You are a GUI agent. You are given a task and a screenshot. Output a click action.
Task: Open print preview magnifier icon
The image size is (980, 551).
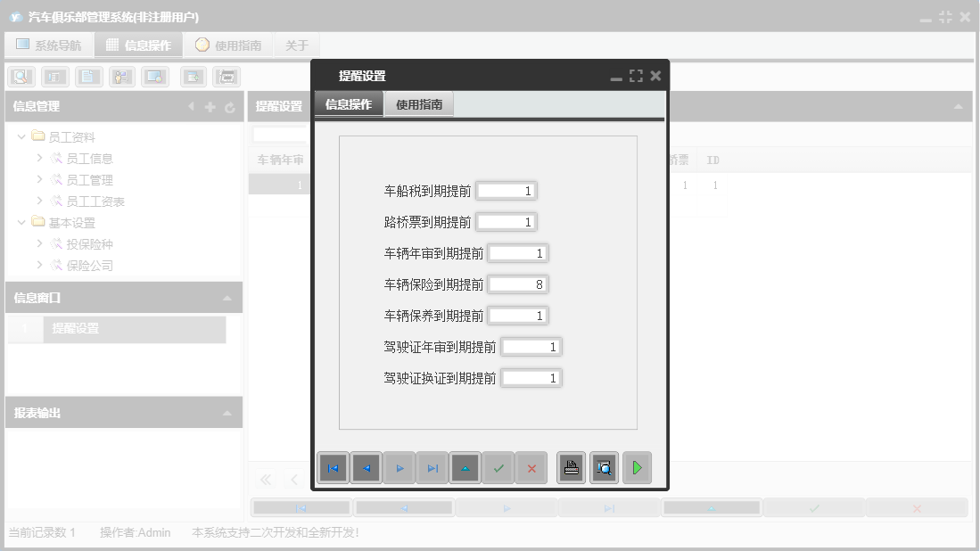tap(605, 468)
